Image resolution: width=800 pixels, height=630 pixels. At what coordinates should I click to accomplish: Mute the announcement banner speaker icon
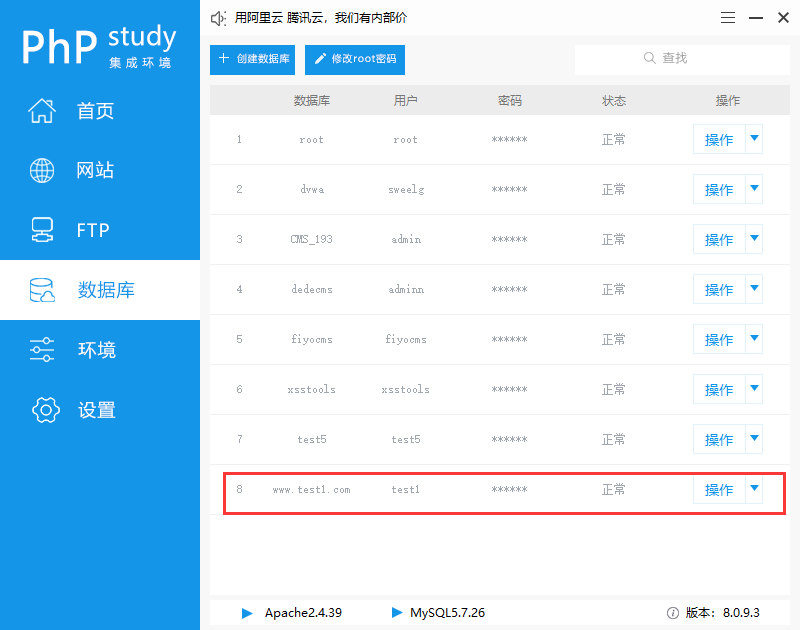218,17
